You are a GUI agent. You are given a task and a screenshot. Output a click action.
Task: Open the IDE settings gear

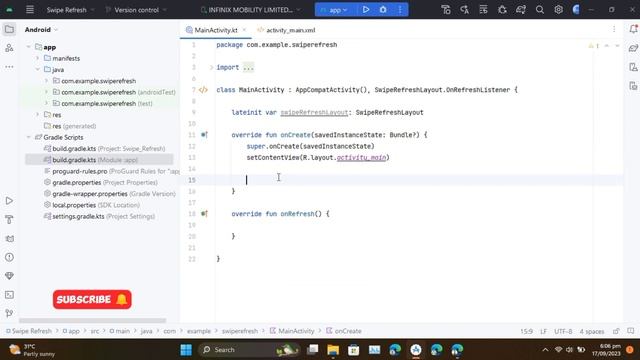pos(558,9)
